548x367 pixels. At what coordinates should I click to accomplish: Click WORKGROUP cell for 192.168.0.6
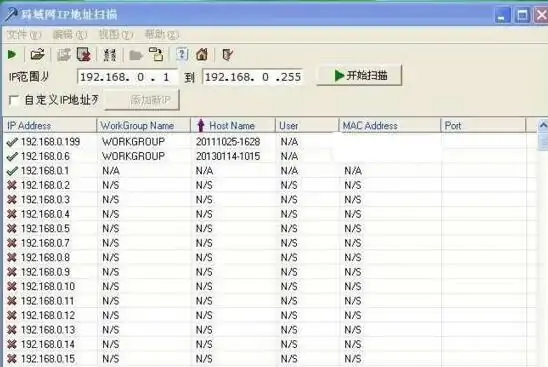tap(133, 156)
